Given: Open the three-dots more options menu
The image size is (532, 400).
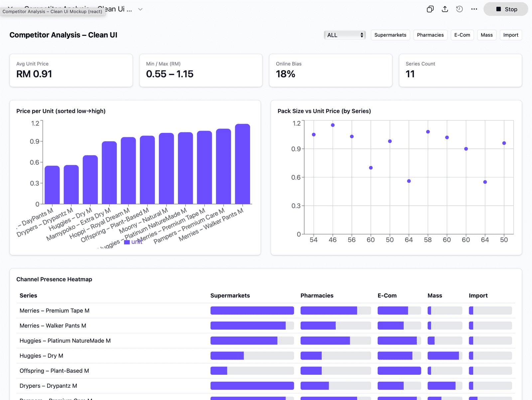Looking at the screenshot, I should (474, 9).
